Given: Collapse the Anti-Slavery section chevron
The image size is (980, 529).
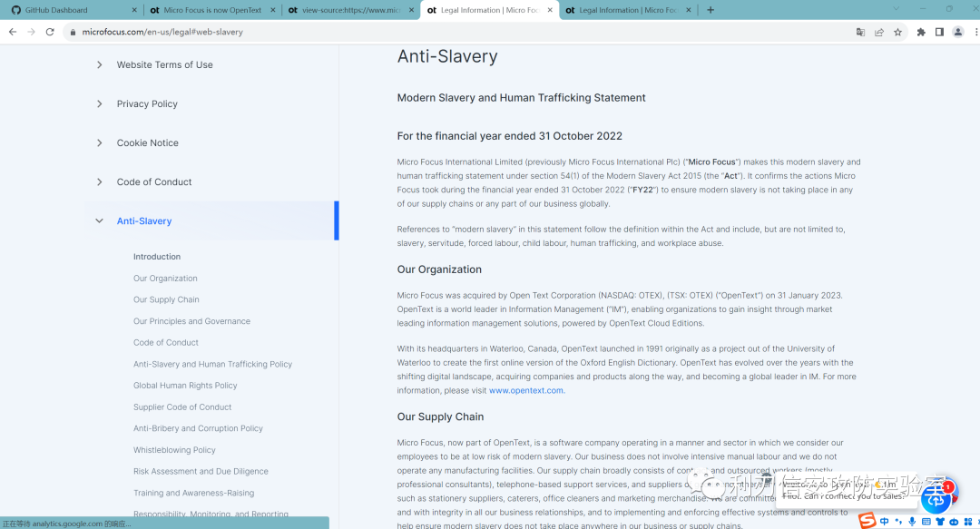Looking at the screenshot, I should coord(100,220).
